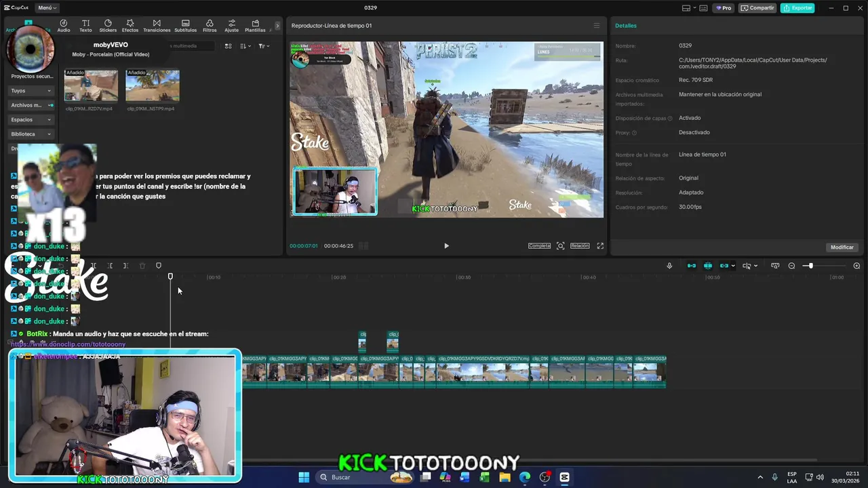This screenshot has height=488, width=868.
Task: Open the media sort dropdown
Action: (245, 46)
